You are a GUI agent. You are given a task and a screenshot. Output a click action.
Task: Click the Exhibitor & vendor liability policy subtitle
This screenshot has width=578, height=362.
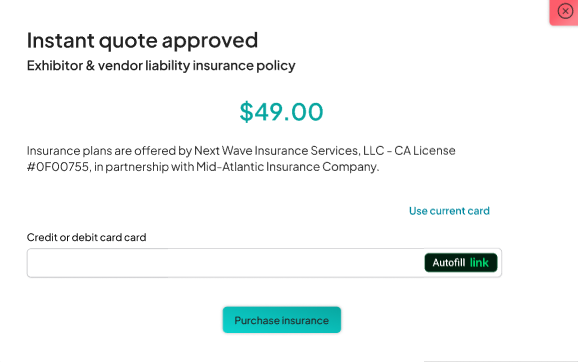tap(161, 66)
